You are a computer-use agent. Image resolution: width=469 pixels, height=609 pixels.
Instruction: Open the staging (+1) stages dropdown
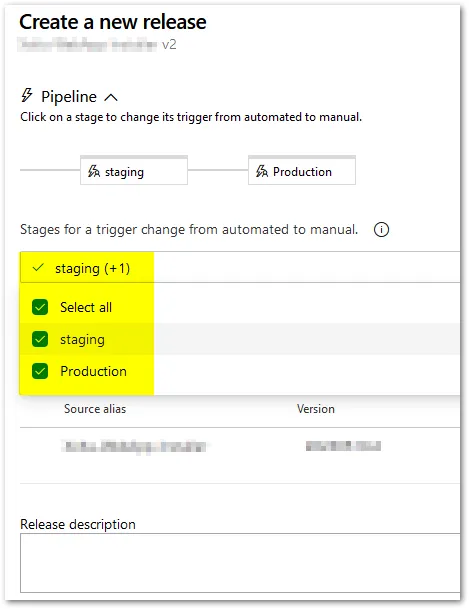tap(240, 268)
